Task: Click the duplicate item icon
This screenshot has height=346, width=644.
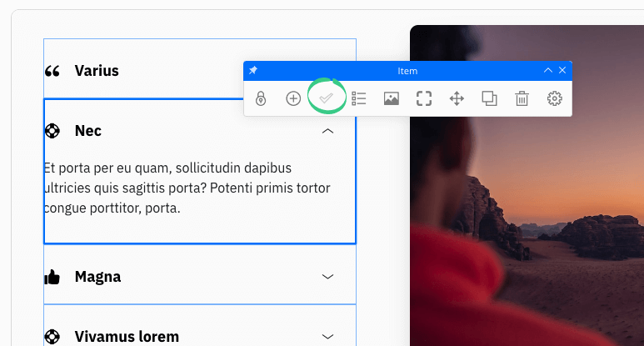Action: pyautogui.click(x=489, y=98)
